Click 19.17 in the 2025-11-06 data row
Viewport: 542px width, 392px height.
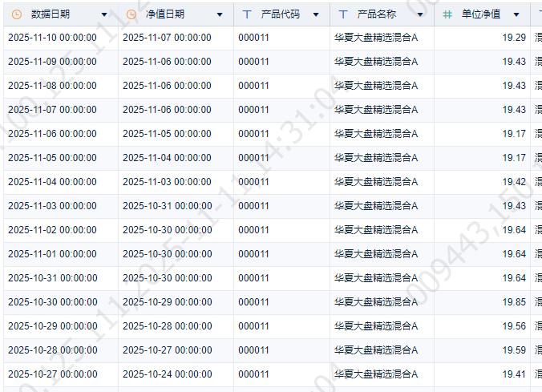[x=514, y=134]
